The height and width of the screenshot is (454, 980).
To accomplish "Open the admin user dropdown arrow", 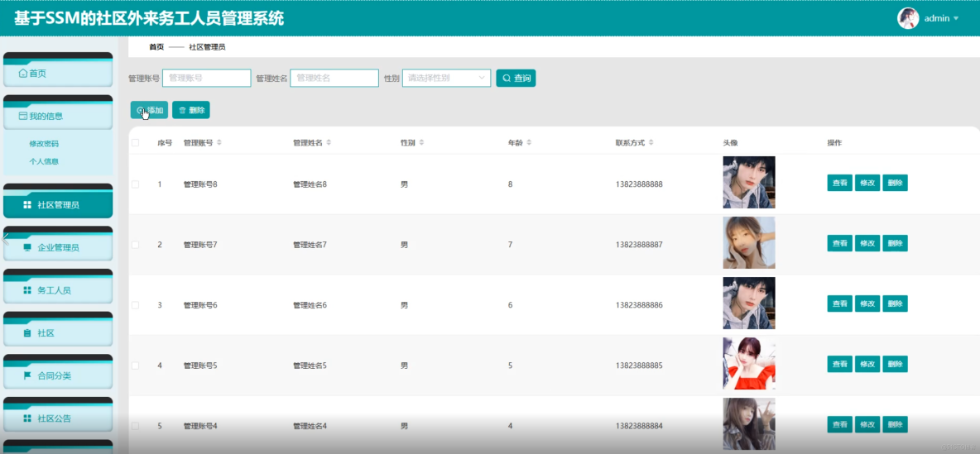I will [x=956, y=19].
